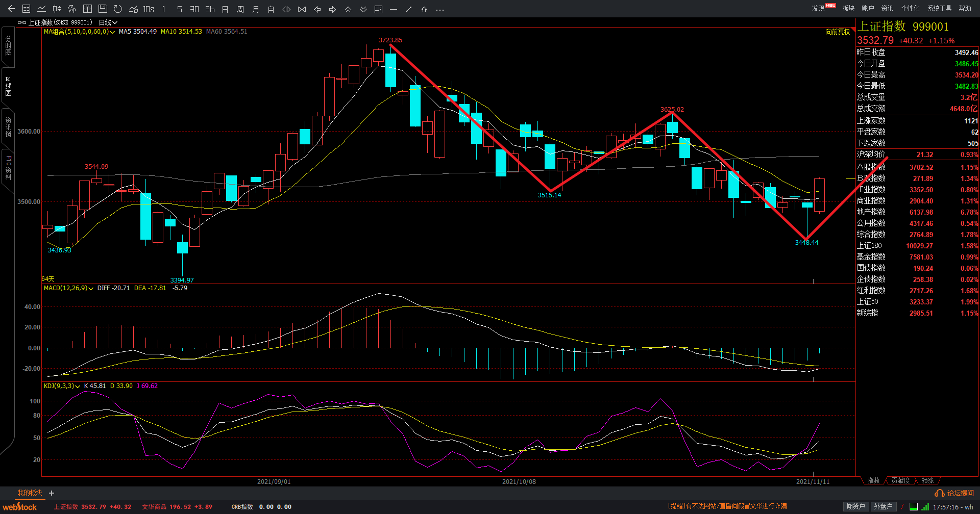The width and height of the screenshot is (980, 514).
Task: Click the green signal strength indicator
Action: tap(925, 506)
